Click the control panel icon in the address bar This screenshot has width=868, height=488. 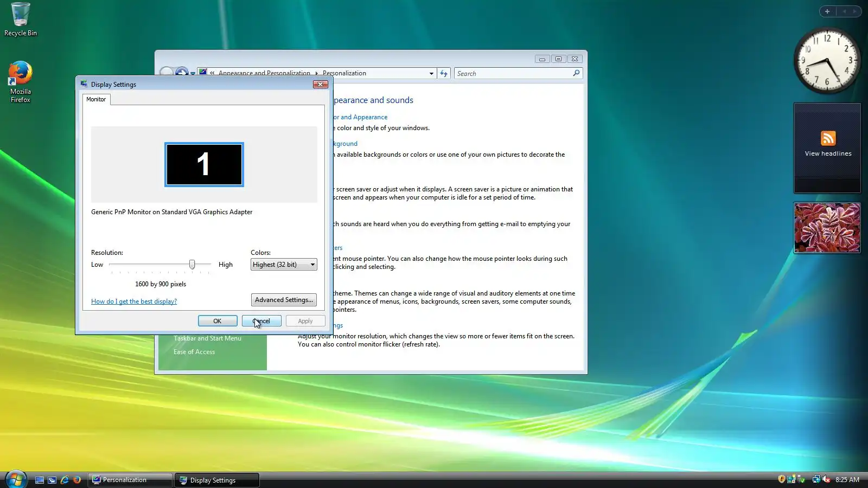pos(202,73)
